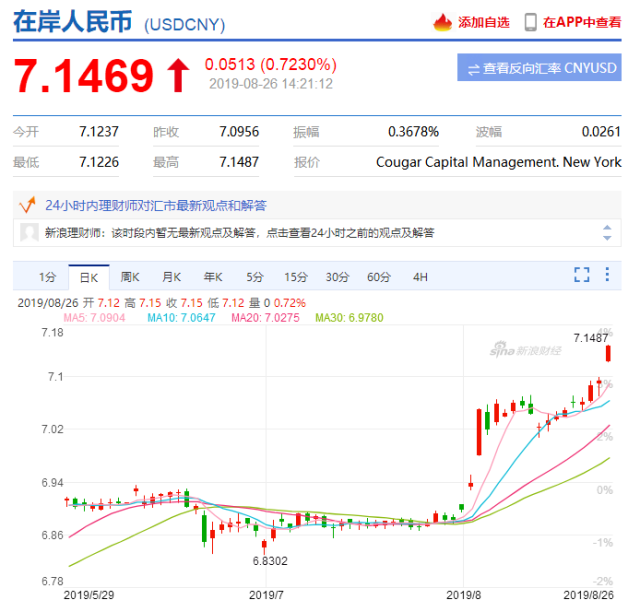The height and width of the screenshot is (600, 640).
Task: Click the red up arrow beside 7.1469
Action: (x=177, y=75)
